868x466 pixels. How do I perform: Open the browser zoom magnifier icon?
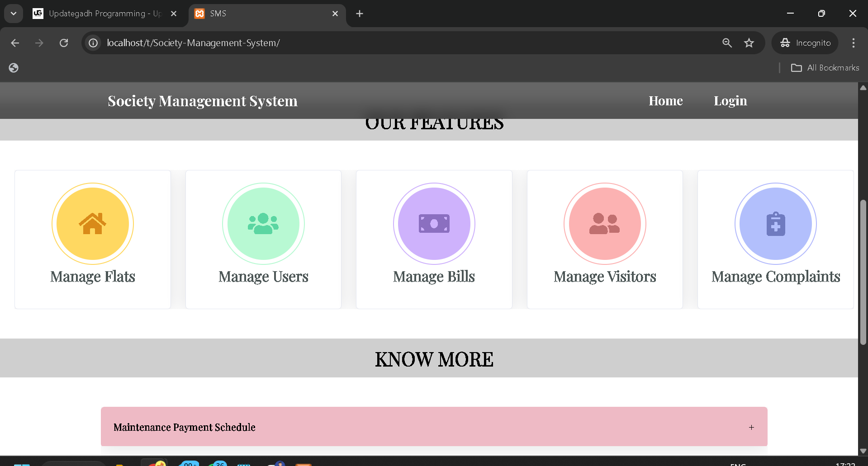(x=727, y=43)
